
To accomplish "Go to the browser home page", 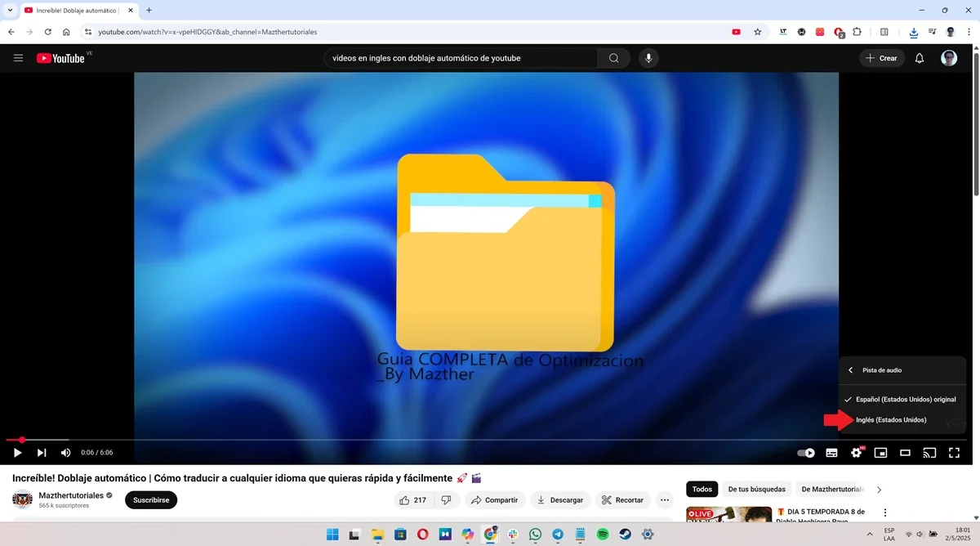I will pyautogui.click(x=66, y=32).
